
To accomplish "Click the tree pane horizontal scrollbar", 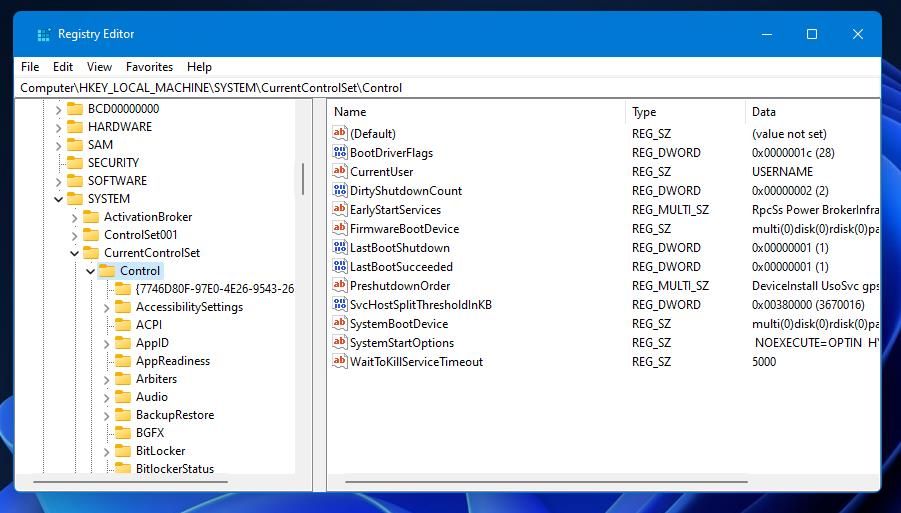I will [x=130, y=482].
